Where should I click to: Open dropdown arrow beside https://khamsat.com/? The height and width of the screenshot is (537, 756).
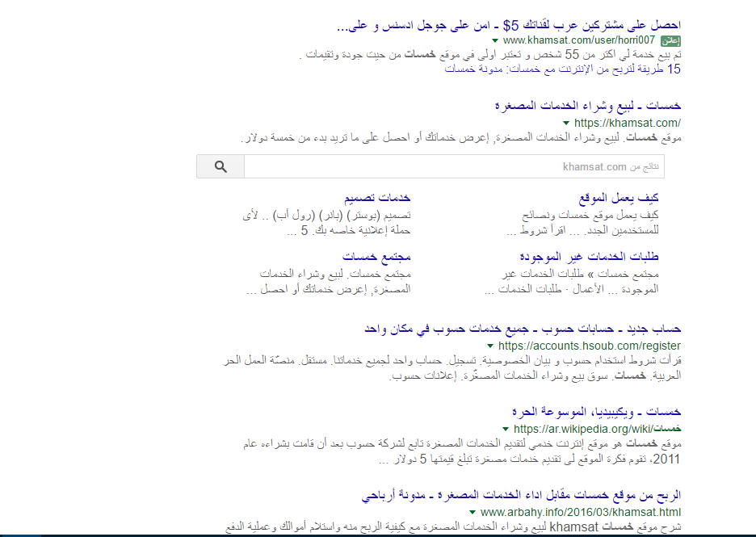click(566, 123)
